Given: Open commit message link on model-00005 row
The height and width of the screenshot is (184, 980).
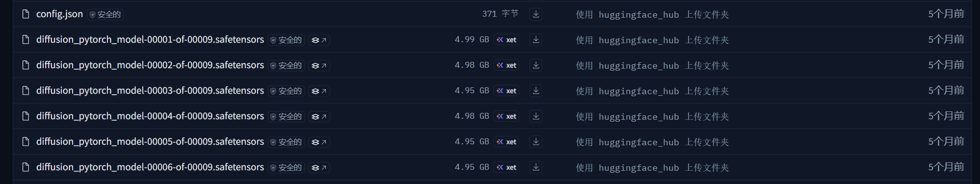Looking at the screenshot, I should [652, 142].
